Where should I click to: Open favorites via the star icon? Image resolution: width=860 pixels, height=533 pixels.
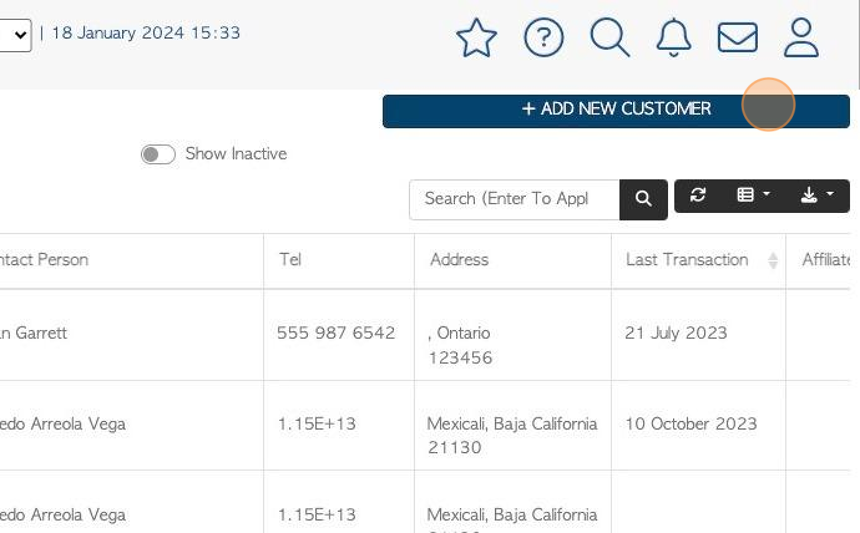point(477,38)
